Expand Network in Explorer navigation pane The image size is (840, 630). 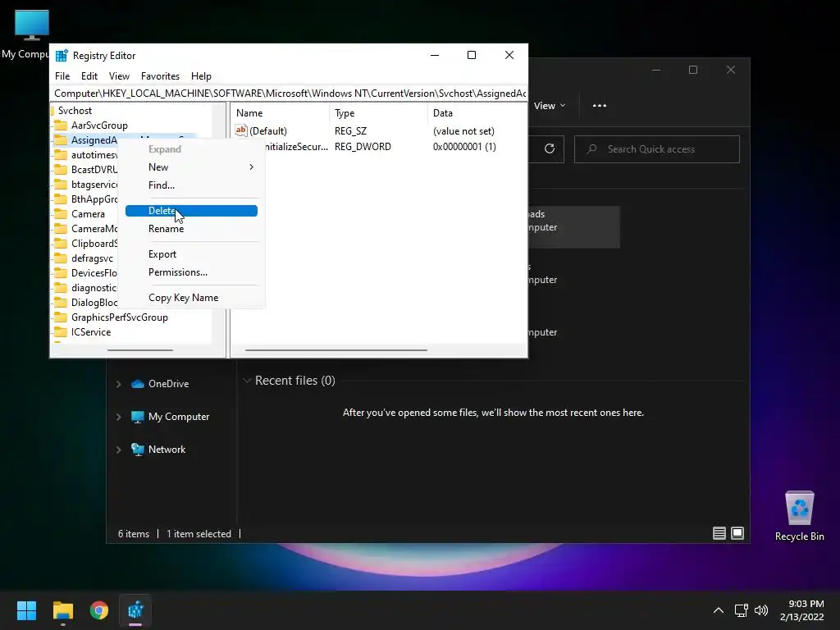point(118,450)
